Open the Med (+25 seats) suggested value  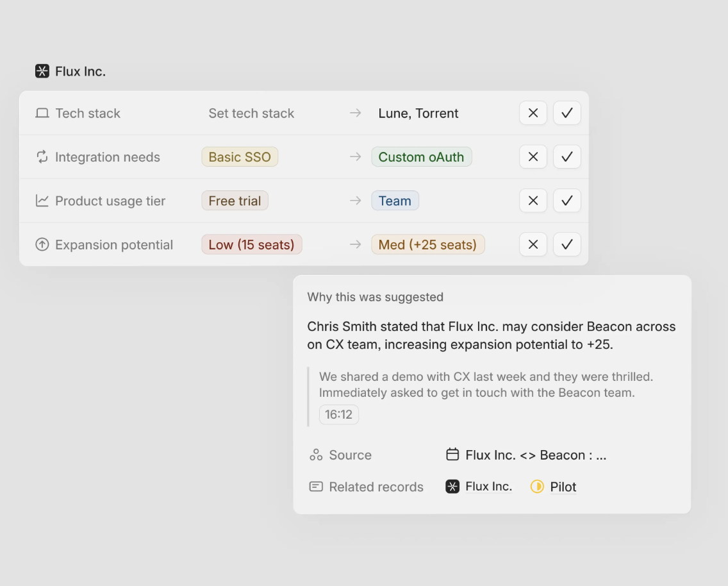[x=427, y=245]
